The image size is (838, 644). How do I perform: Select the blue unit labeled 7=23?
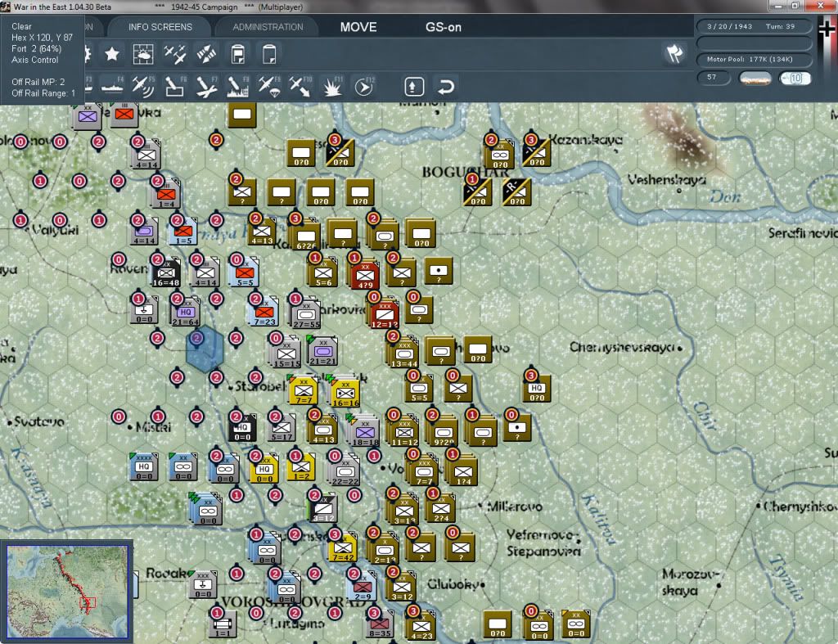point(264,312)
